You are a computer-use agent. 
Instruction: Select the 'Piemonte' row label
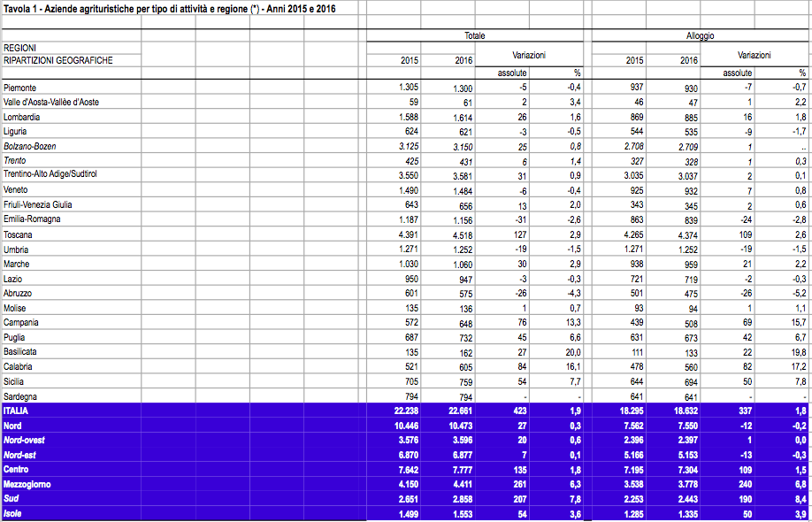19,88
